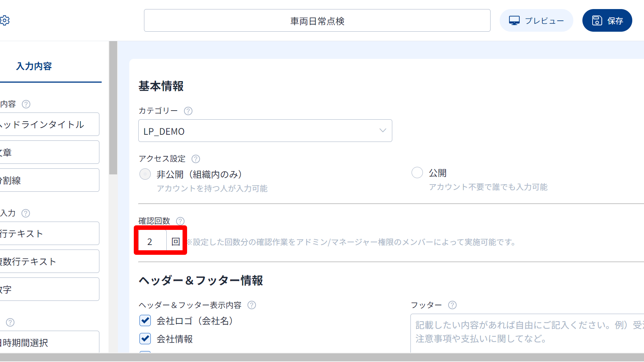The height and width of the screenshot is (362, 644).
Task: Select the 公開 access radio button
Action: [x=417, y=173]
